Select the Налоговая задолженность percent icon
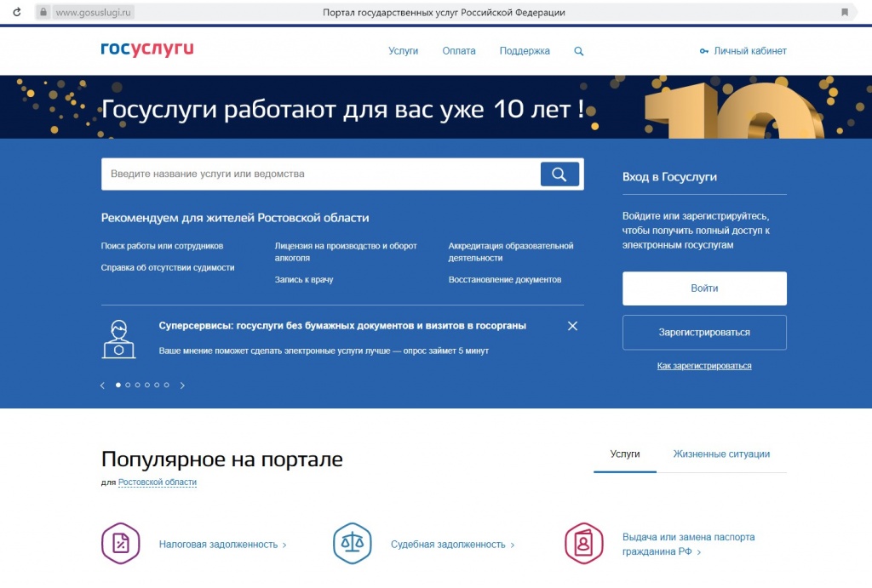The height and width of the screenshot is (588, 872). click(x=120, y=543)
